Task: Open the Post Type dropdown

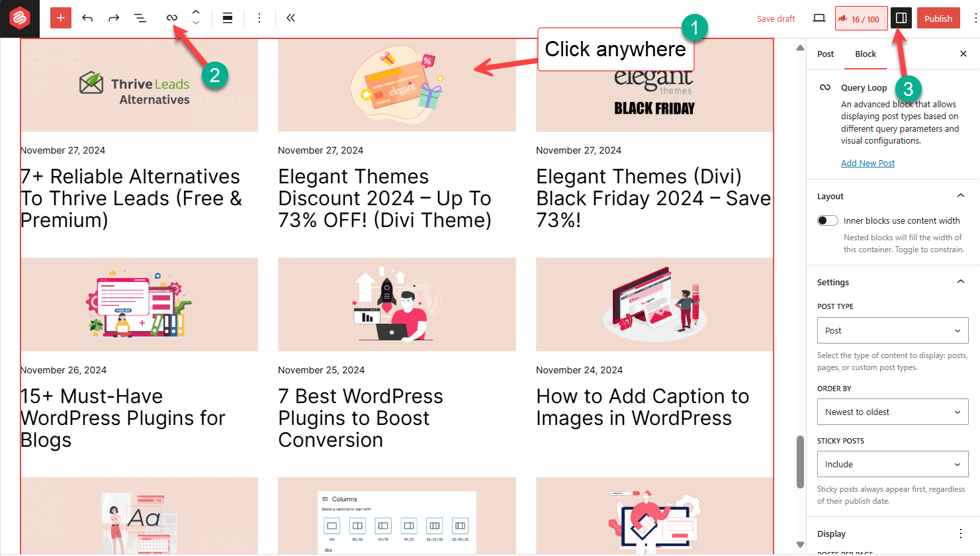Action: click(x=892, y=330)
